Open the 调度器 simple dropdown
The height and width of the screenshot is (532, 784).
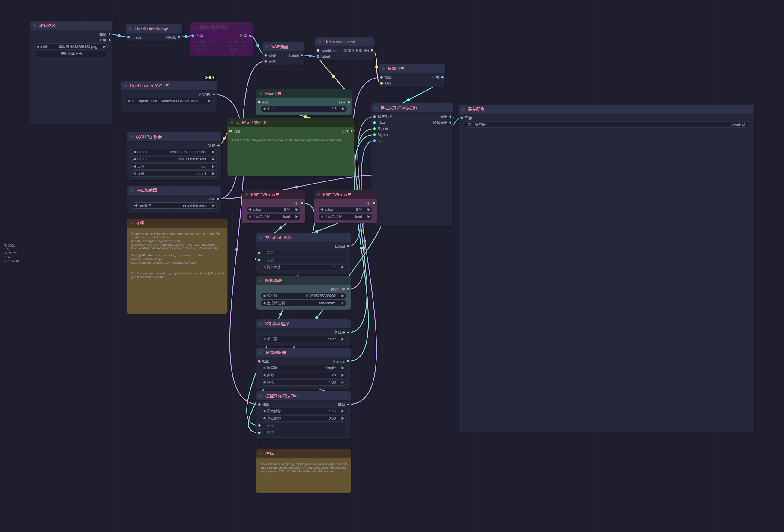pos(303,368)
